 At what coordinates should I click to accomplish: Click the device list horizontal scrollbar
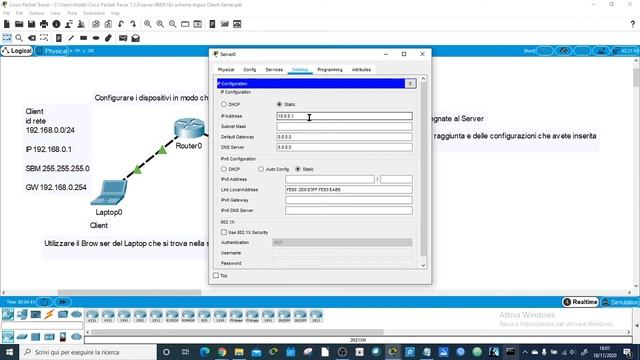[237, 332]
